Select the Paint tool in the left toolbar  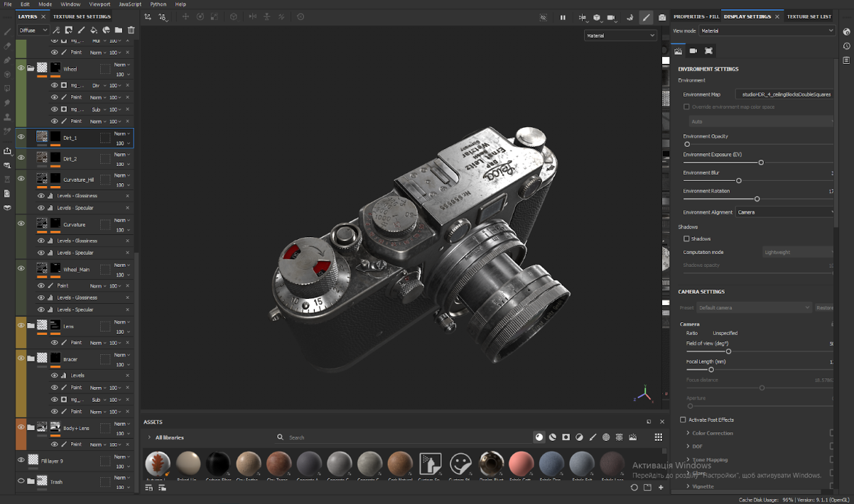click(x=7, y=32)
